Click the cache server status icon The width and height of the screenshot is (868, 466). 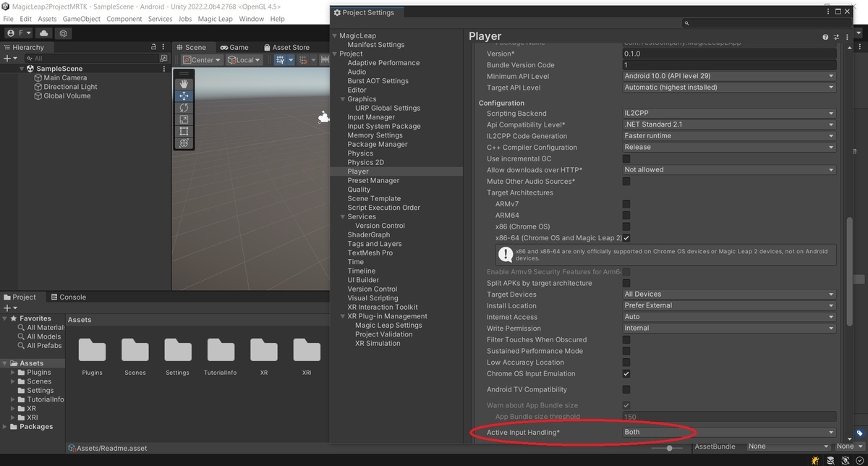[830, 460]
